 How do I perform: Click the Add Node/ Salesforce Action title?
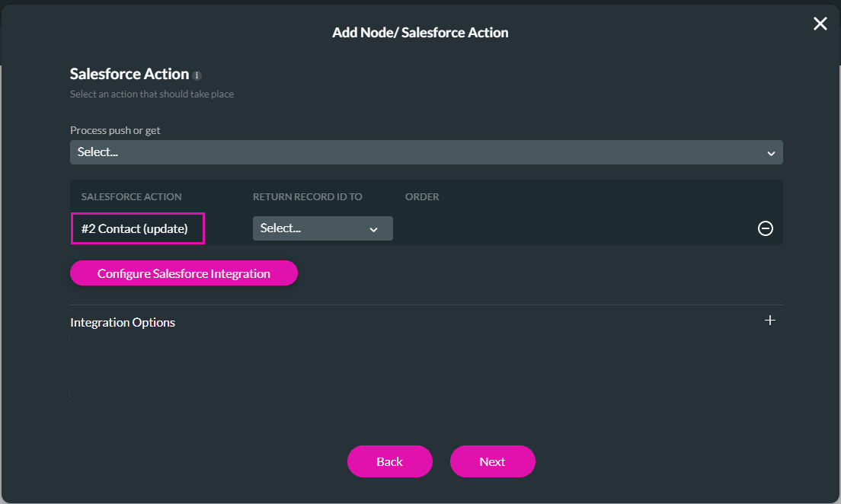tap(420, 32)
